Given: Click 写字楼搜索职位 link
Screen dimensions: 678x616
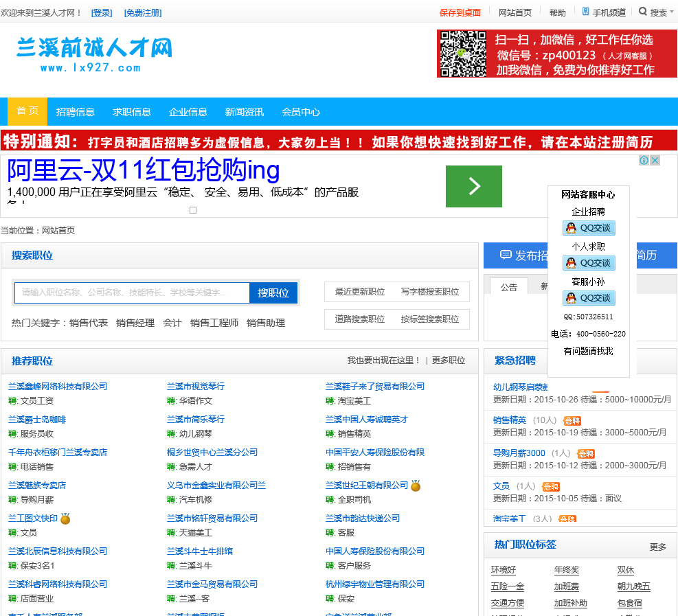Looking at the screenshot, I should point(430,292).
